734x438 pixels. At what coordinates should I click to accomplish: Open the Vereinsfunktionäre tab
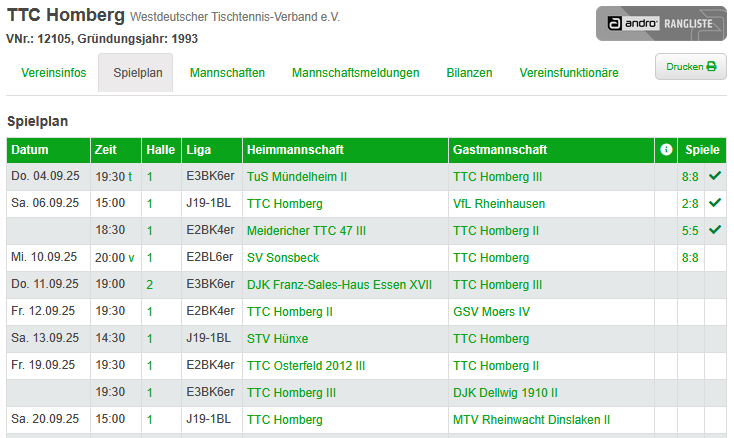pyautogui.click(x=569, y=73)
